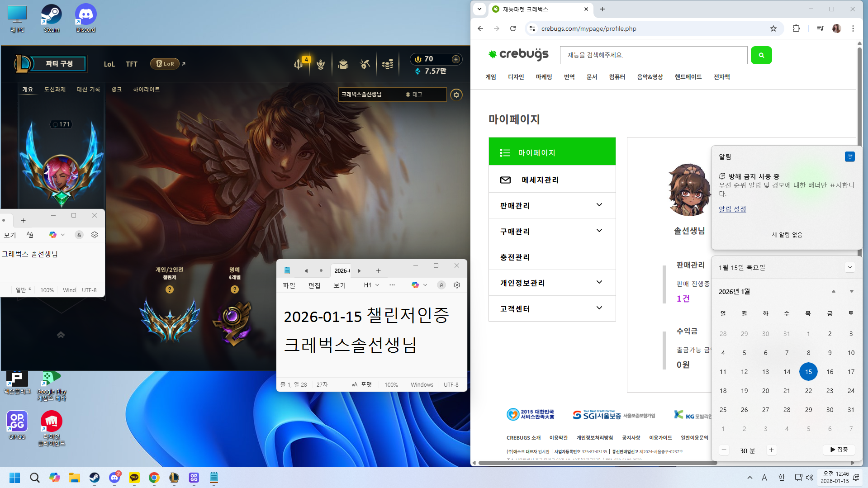Open the Clash trident icon in League client
This screenshot has width=868, height=488.
(299, 64)
